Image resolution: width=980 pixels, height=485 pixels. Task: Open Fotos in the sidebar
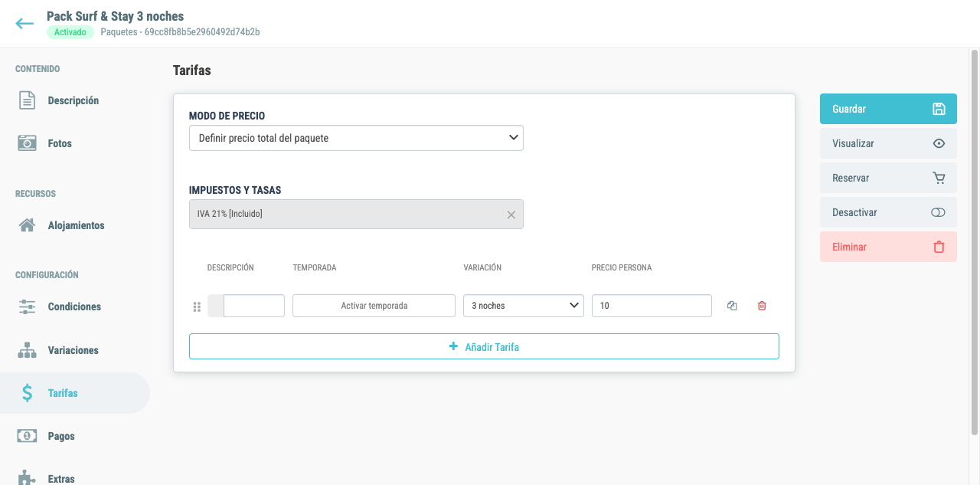click(x=60, y=143)
